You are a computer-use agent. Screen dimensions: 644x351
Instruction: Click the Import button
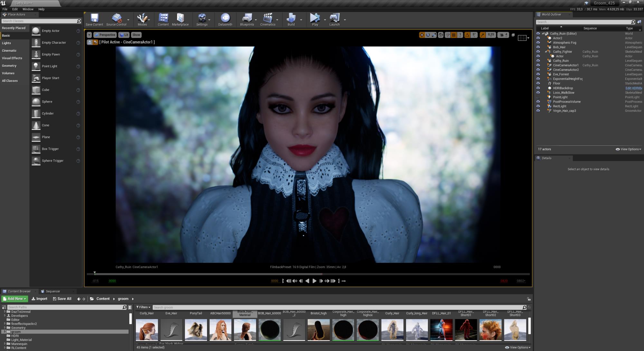(x=39, y=299)
